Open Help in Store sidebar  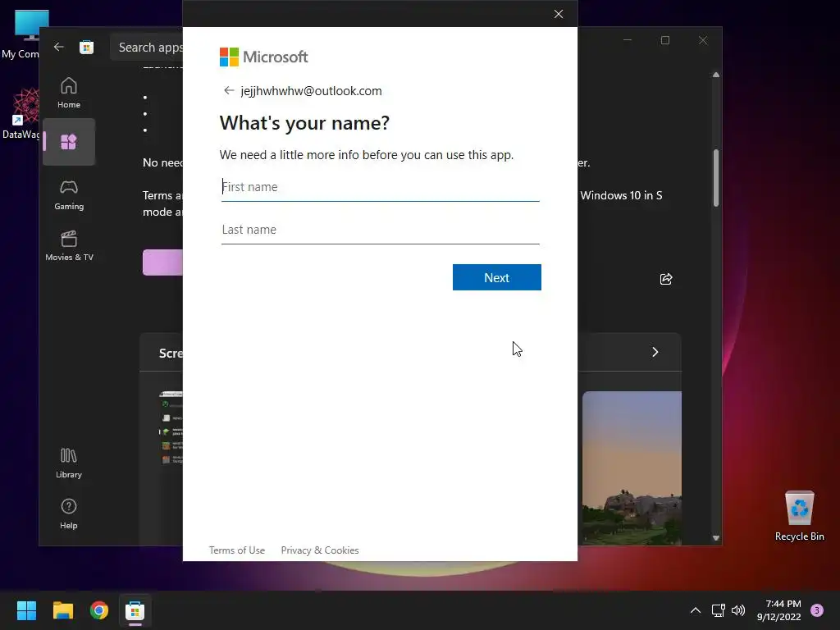(x=69, y=514)
